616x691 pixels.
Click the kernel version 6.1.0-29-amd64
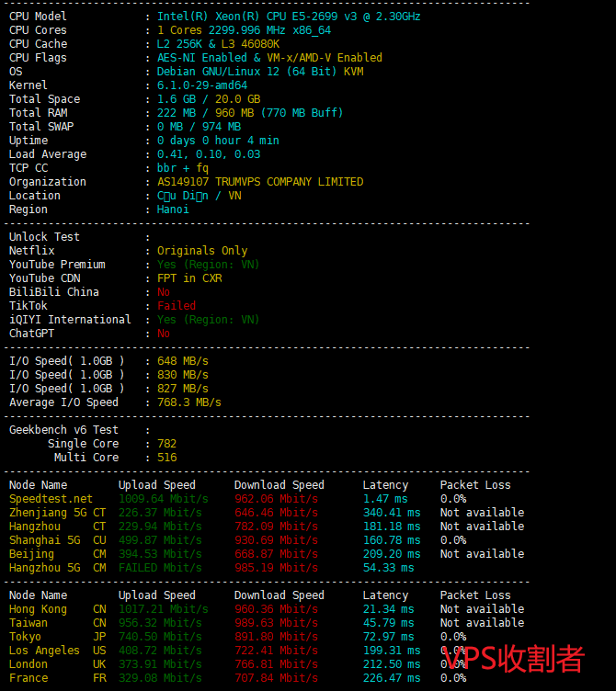202,85
